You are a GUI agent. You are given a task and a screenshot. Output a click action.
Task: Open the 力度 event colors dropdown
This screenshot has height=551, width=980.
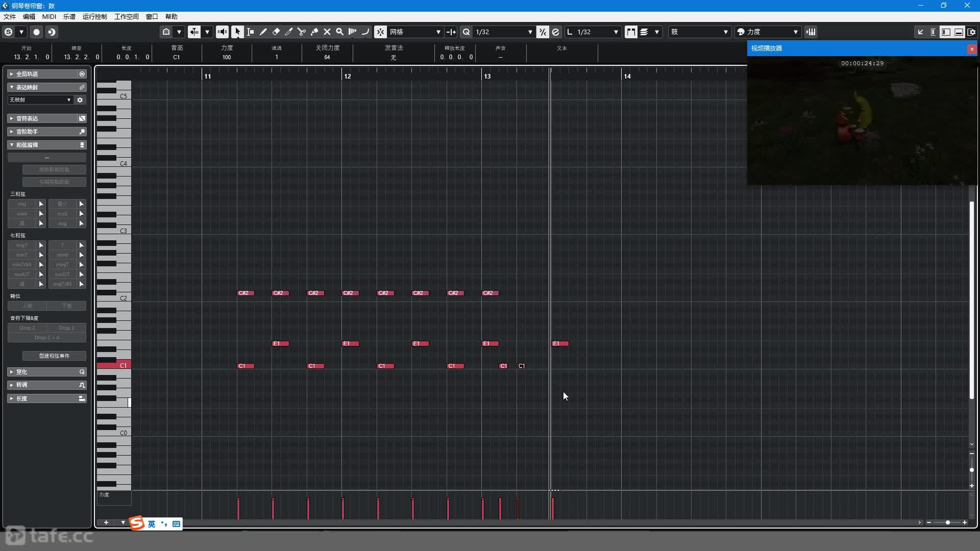tap(767, 32)
